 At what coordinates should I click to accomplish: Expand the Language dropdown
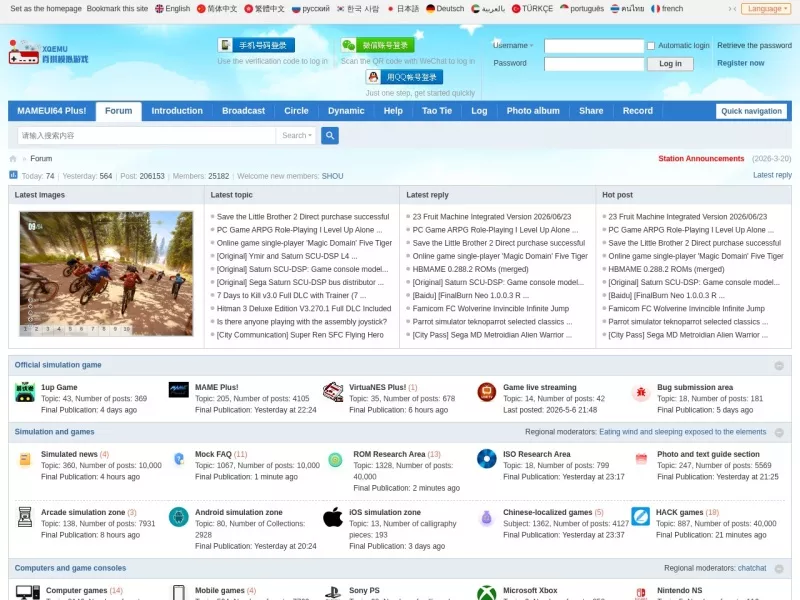[766, 9]
